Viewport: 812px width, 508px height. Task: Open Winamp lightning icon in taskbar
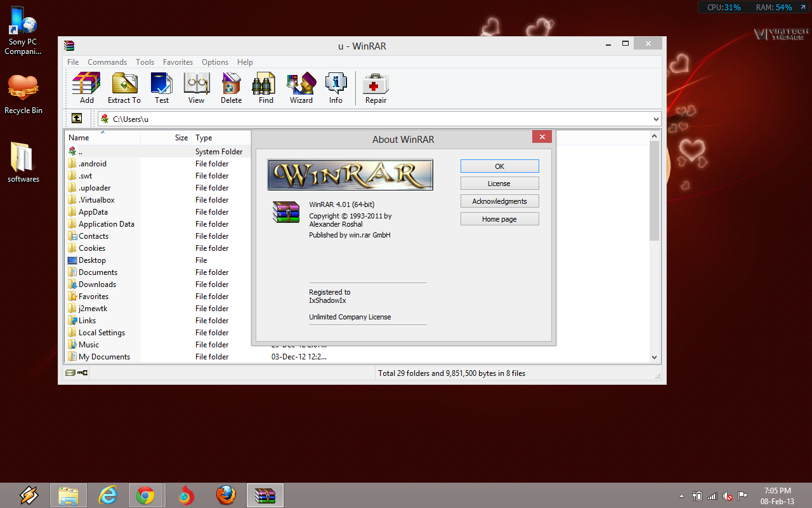[29, 495]
